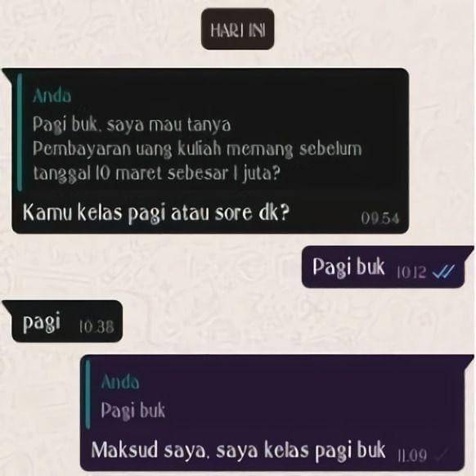The image size is (476, 476).
Task: Select the sent Pagi buk message bubble
Action: [x=384, y=267]
